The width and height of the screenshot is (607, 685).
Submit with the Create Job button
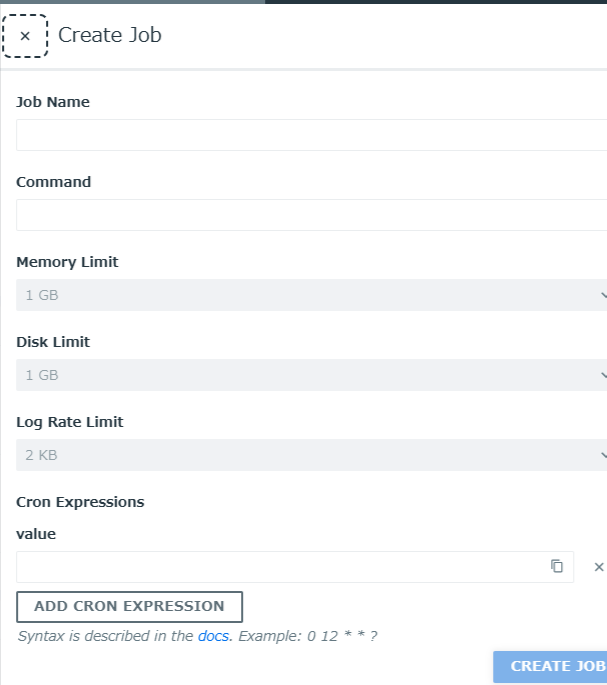pos(551,666)
